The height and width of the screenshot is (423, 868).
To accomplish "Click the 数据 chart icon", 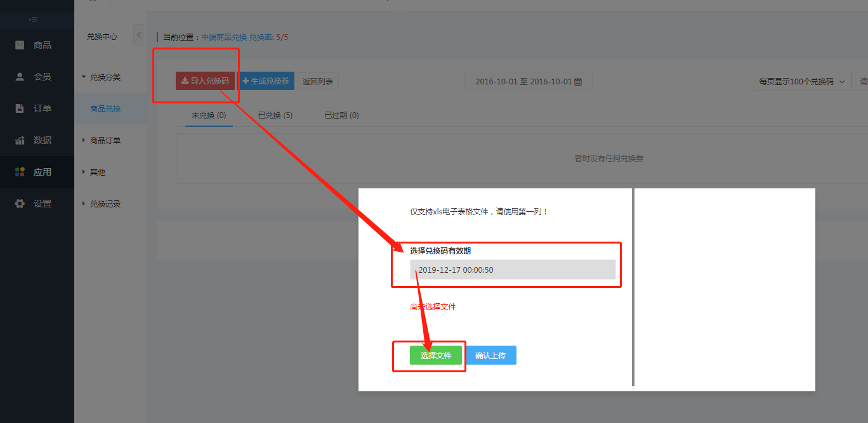I will click(x=20, y=140).
